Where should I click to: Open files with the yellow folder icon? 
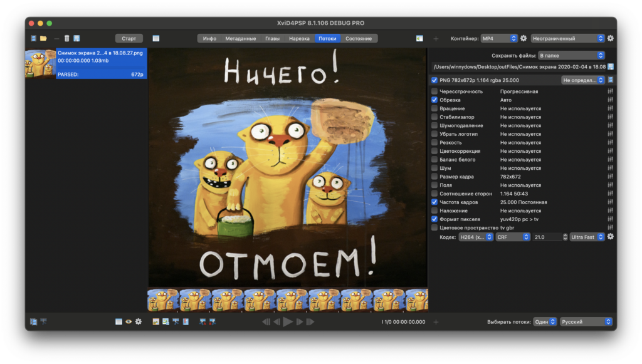point(43,38)
